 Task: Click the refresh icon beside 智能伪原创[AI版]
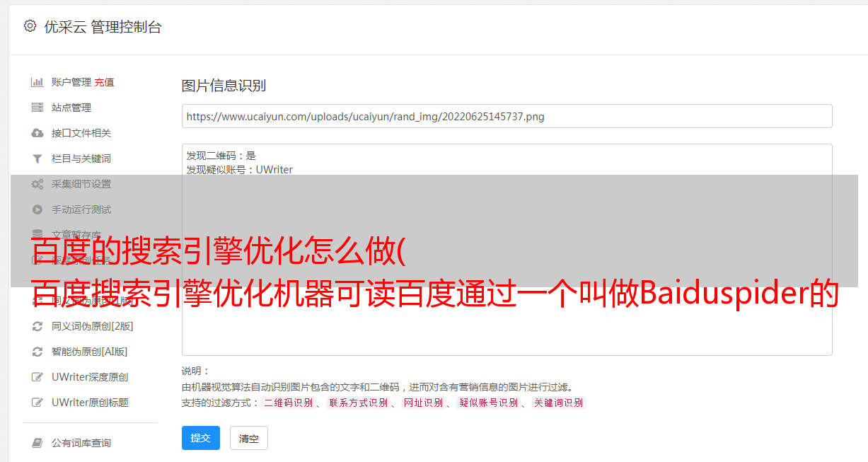(x=37, y=352)
